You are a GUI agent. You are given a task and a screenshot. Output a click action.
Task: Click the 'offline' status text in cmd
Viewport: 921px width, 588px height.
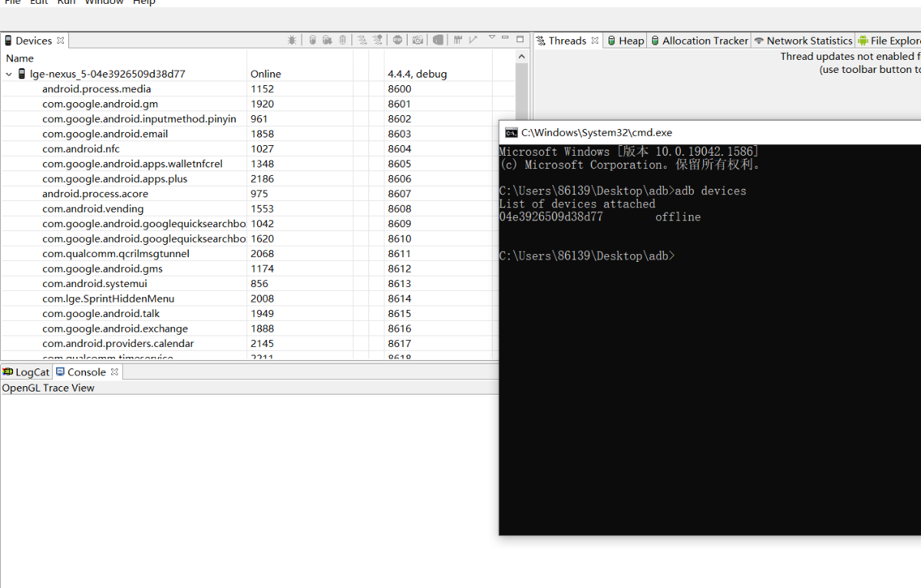[x=678, y=217]
